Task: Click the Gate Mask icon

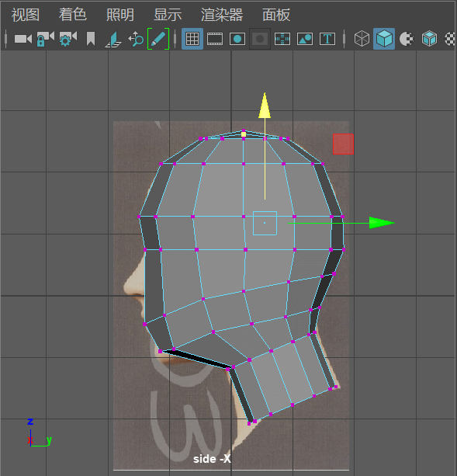Action: 260,39
